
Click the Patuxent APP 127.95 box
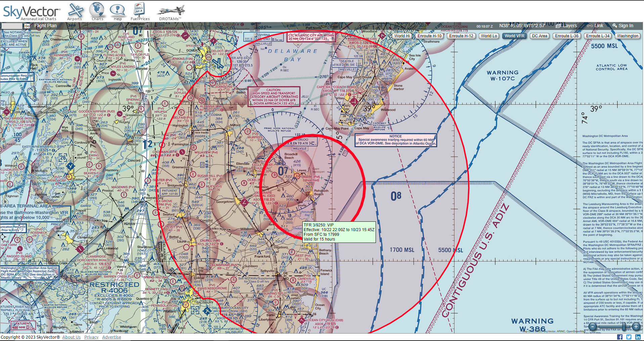[170, 192]
